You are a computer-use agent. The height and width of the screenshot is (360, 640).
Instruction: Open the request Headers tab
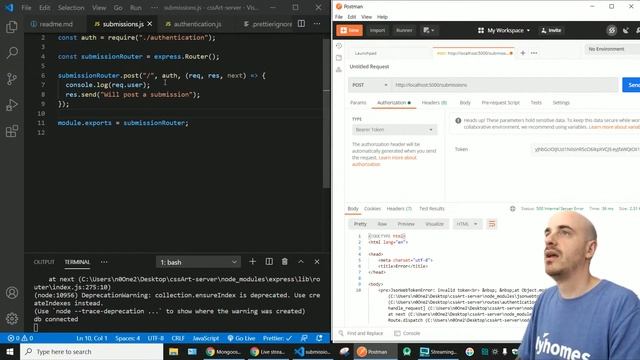tap(434, 103)
